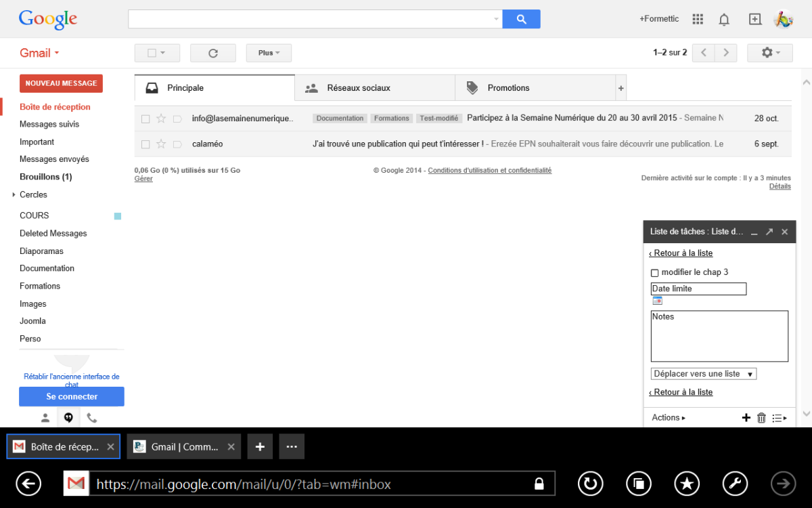Viewport: 812px width, 508px height.
Task: Open the notifications bell
Action: [724, 19]
